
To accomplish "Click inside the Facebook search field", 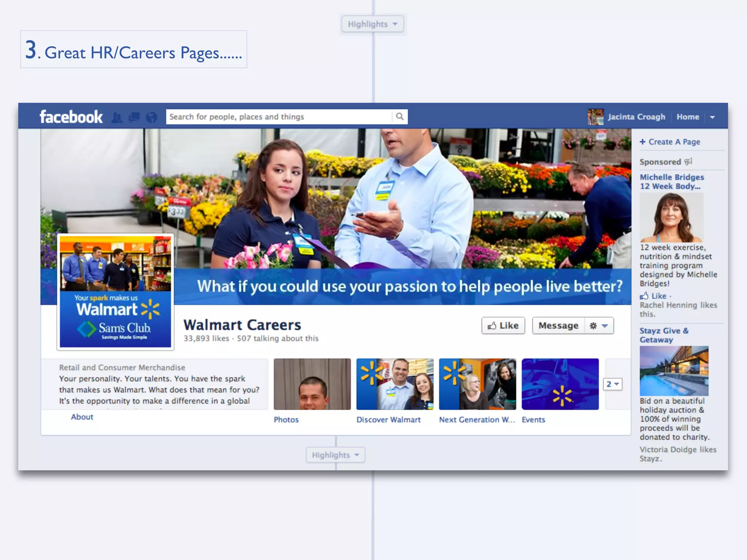I will tap(279, 117).
